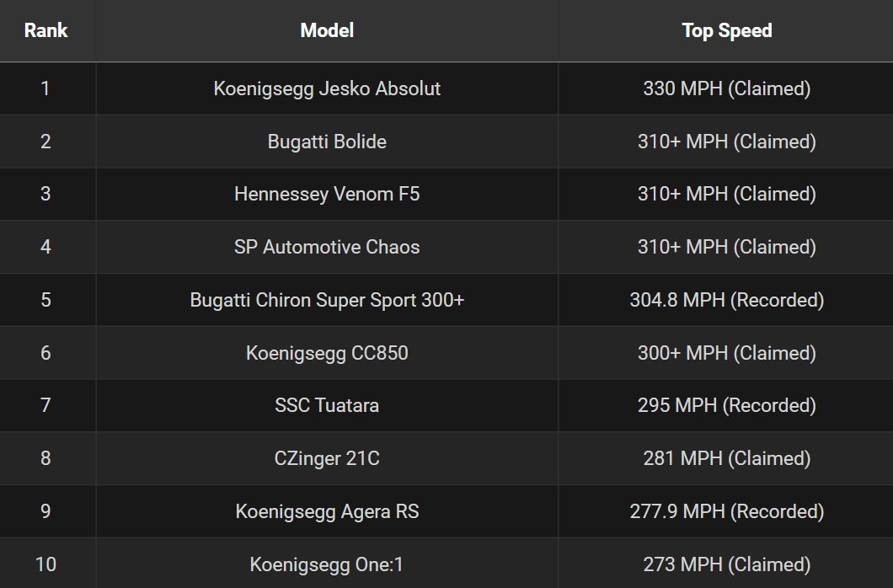Viewport: 893px width, 588px height.
Task: Click the Koenigsegg One:1 model name
Action: click(327, 564)
